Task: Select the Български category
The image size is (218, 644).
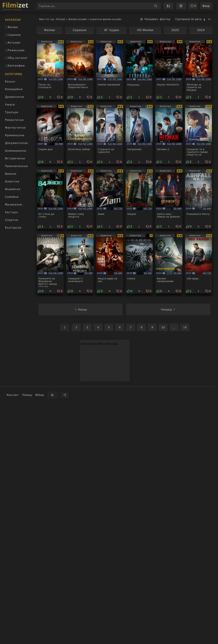Action: tap(13, 228)
